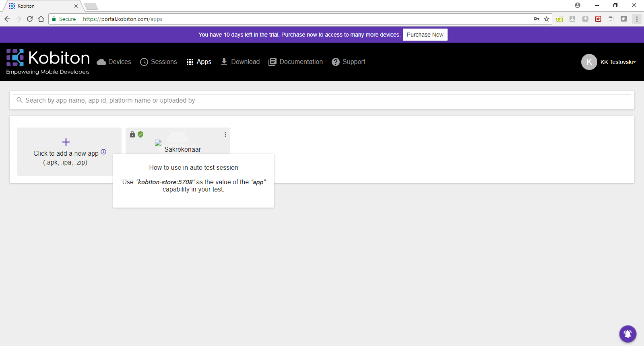644x346 pixels.
Task: Reload the Kobiton page
Action: click(30, 19)
